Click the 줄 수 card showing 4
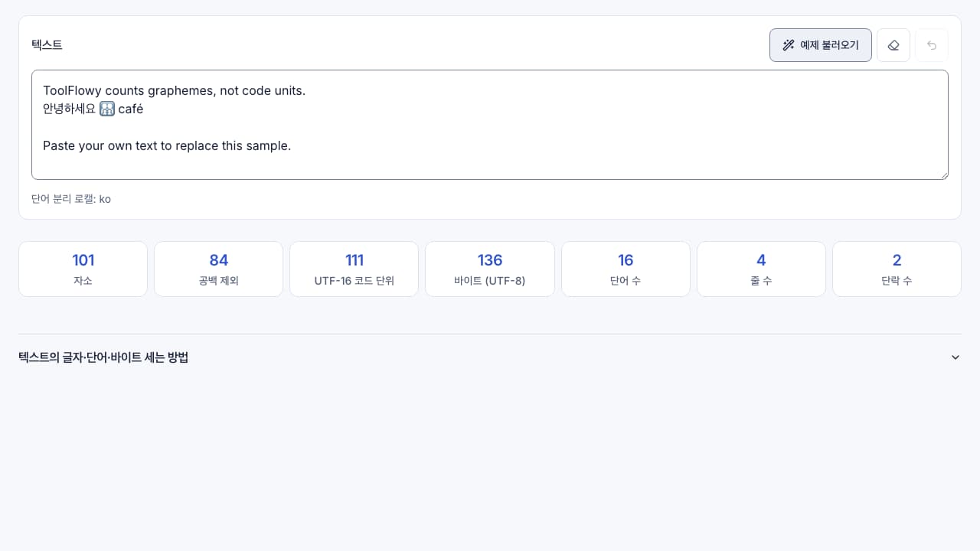The height and width of the screenshot is (551, 980). (761, 269)
